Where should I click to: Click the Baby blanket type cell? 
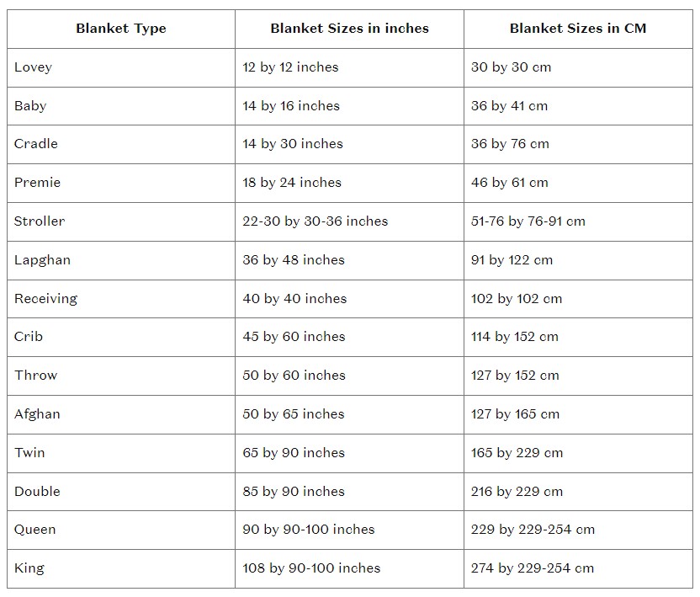tap(30, 106)
